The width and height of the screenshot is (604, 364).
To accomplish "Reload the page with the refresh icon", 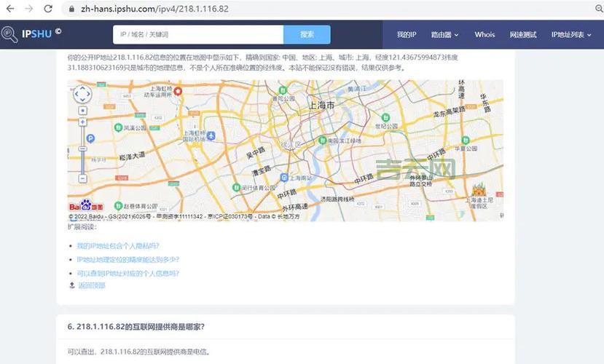I will (x=48, y=9).
